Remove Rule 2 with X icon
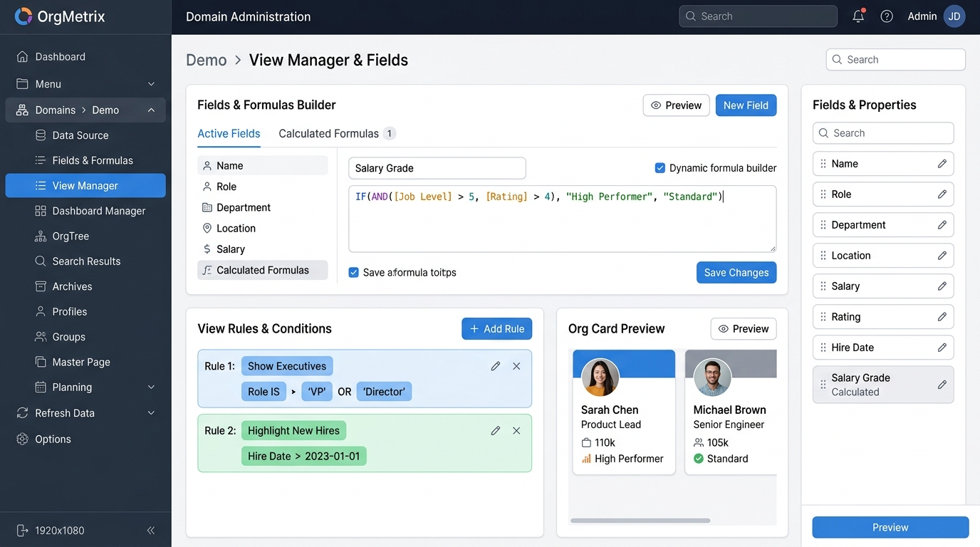980x547 pixels. coord(517,431)
